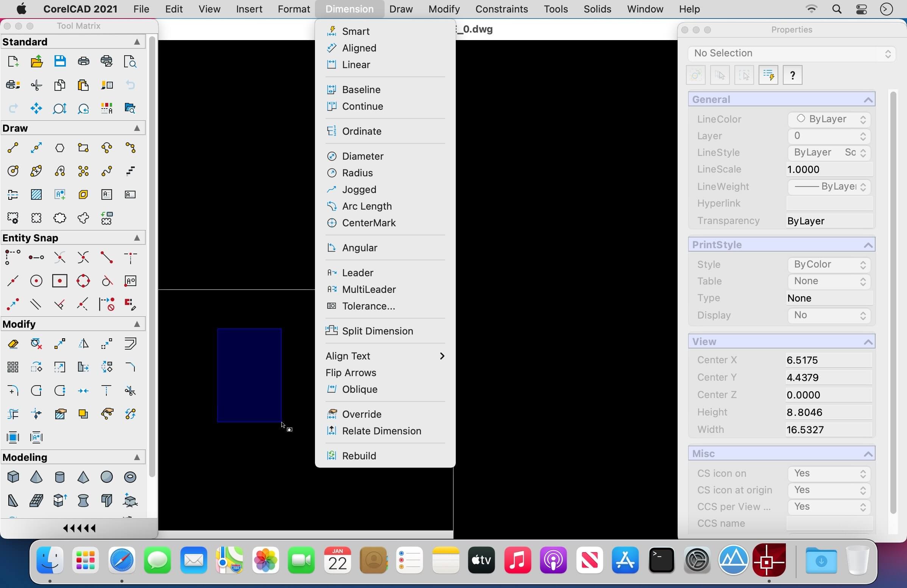Select the Angular dimension tool
907x588 pixels.
[359, 247]
